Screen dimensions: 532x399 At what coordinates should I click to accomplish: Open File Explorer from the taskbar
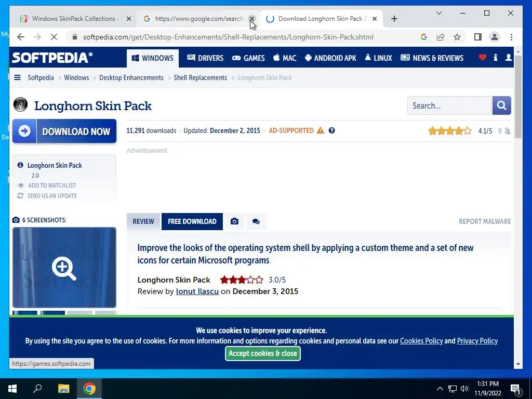[x=63, y=389]
